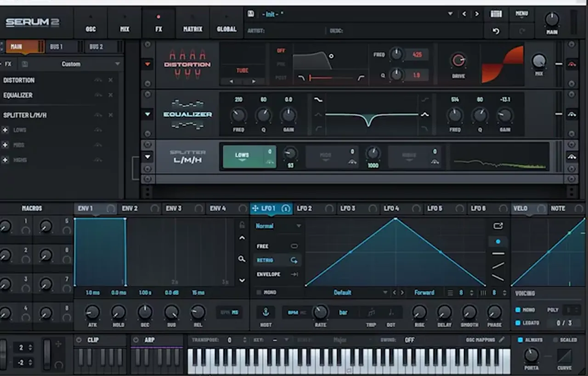Toggle the LFO MONO checkbox
Viewport: 588px width, 376px height.
259,292
